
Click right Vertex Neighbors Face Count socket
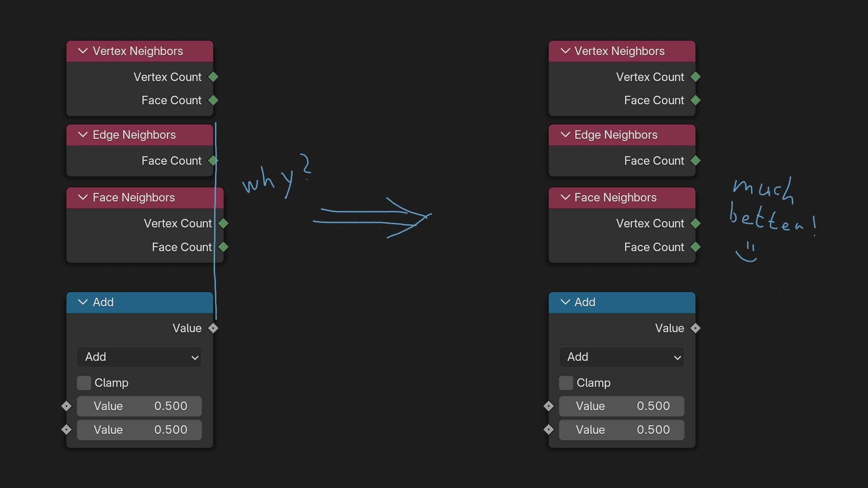(695, 100)
